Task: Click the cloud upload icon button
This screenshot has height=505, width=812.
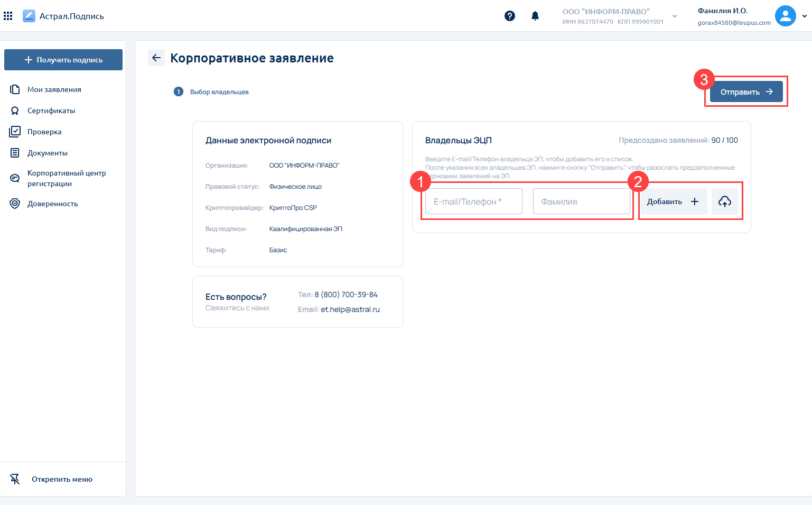Action: 725,201
